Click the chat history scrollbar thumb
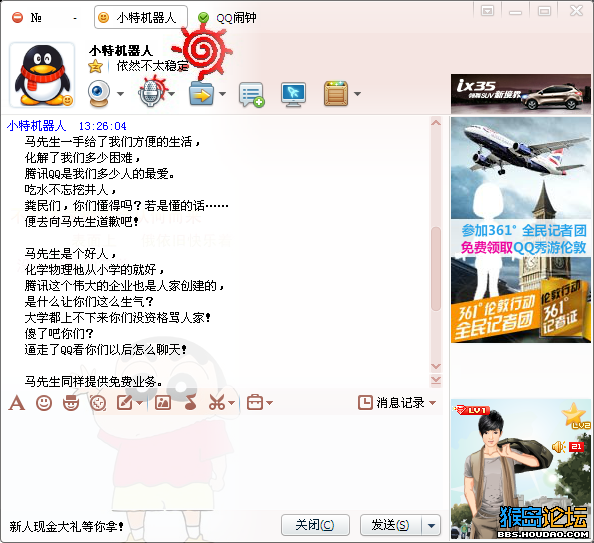Screen dimensions: 594x543 point(436,269)
